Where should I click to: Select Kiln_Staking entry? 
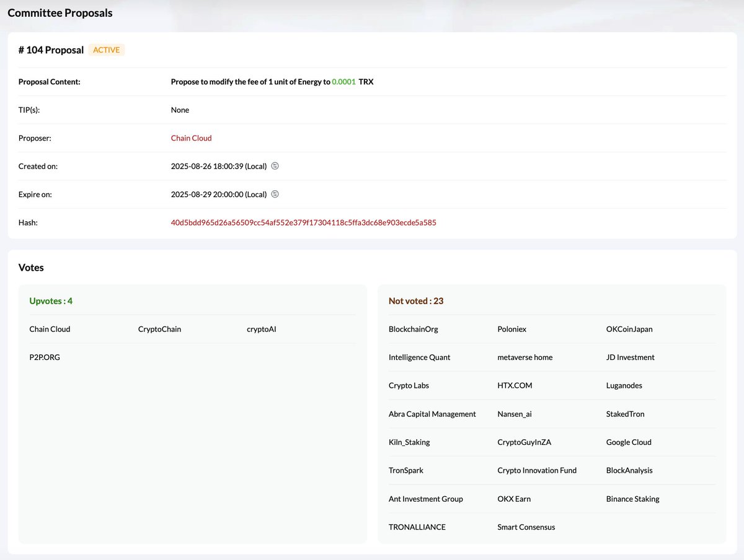(x=409, y=442)
